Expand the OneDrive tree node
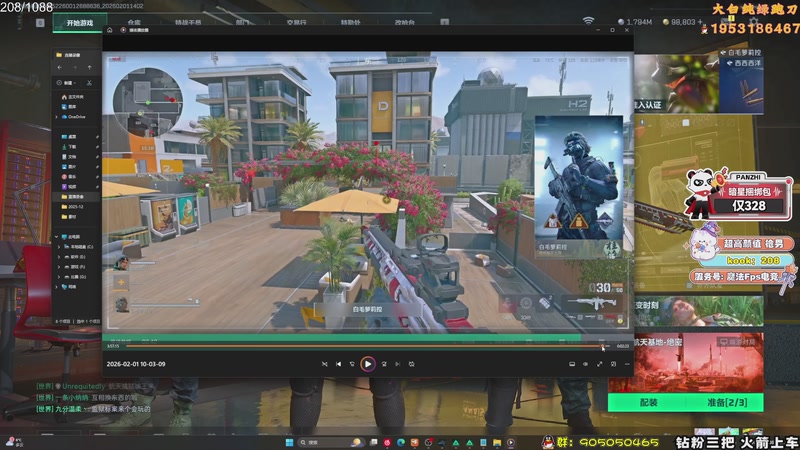Viewport: 800px width, 450px height. pyautogui.click(x=57, y=117)
